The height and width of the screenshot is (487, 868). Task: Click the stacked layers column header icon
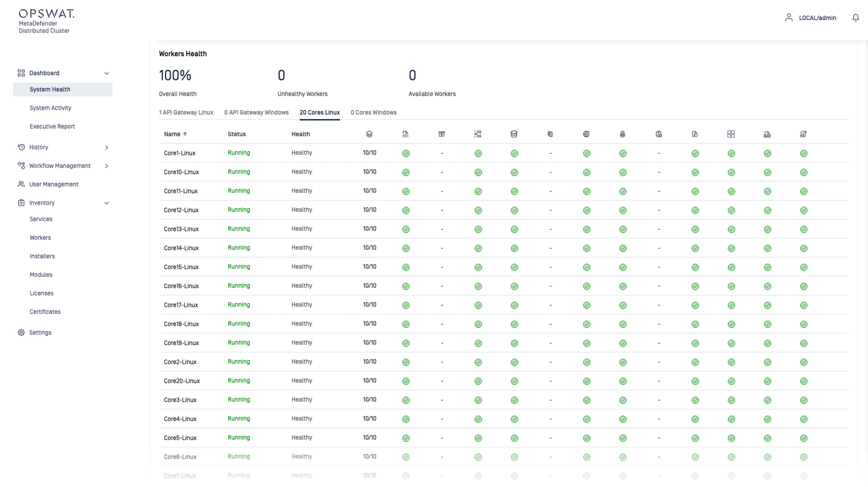(x=369, y=134)
